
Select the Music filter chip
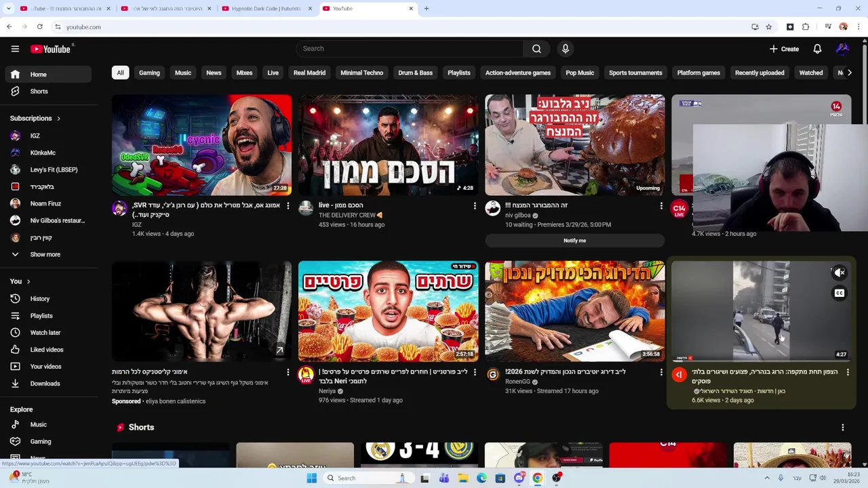click(183, 73)
